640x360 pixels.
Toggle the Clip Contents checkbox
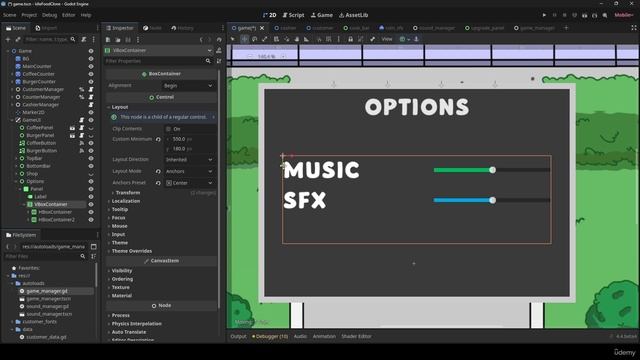[169, 129]
